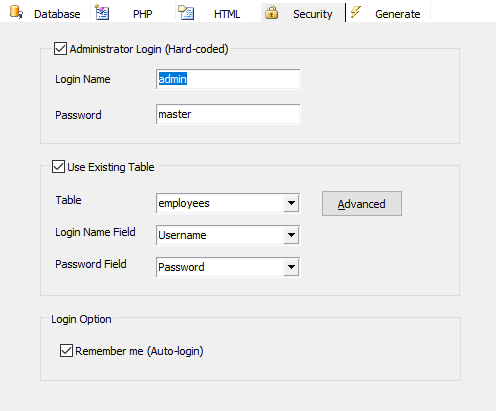The image size is (496, 411).
Task: Click the Generate lightning bolt icon
Action: click(x=356, y=12)
